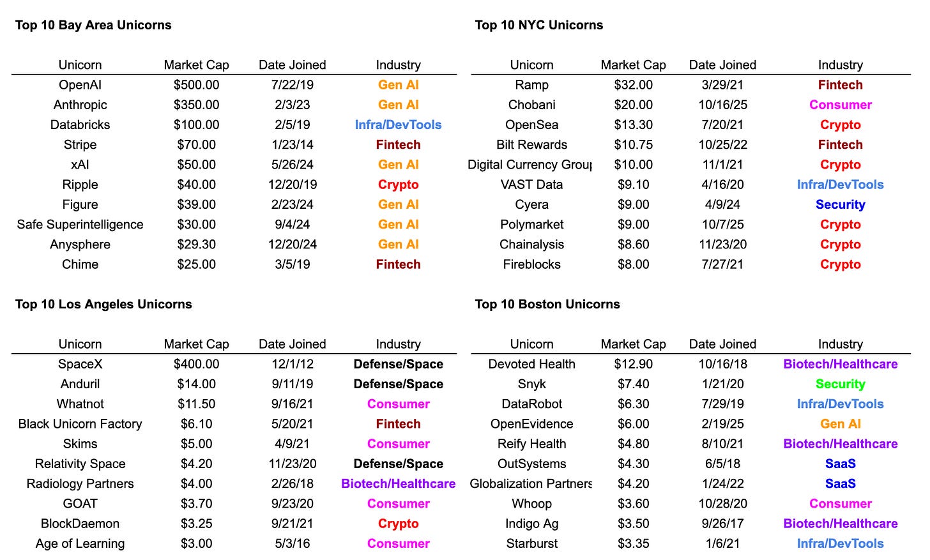Select the Ramp cell in the NYC table
The width and height of the screenshot is (930, 560).
(x=531, y=85)
